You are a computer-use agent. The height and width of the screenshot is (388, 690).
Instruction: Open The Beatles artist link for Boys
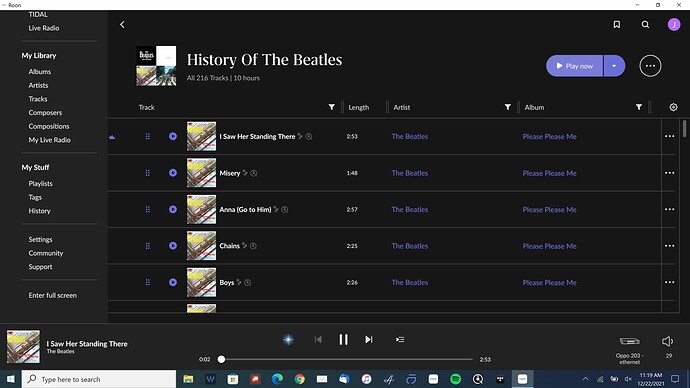click(x=410, y=282)
